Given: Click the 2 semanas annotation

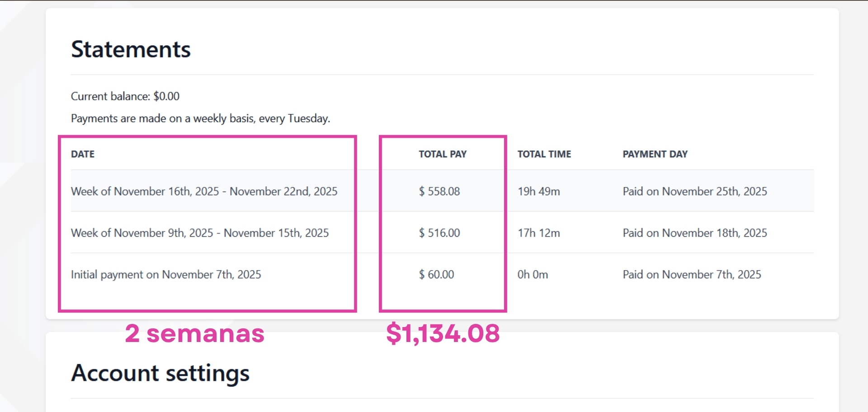Looking at the screenshot, I should (x=195, y=334).
